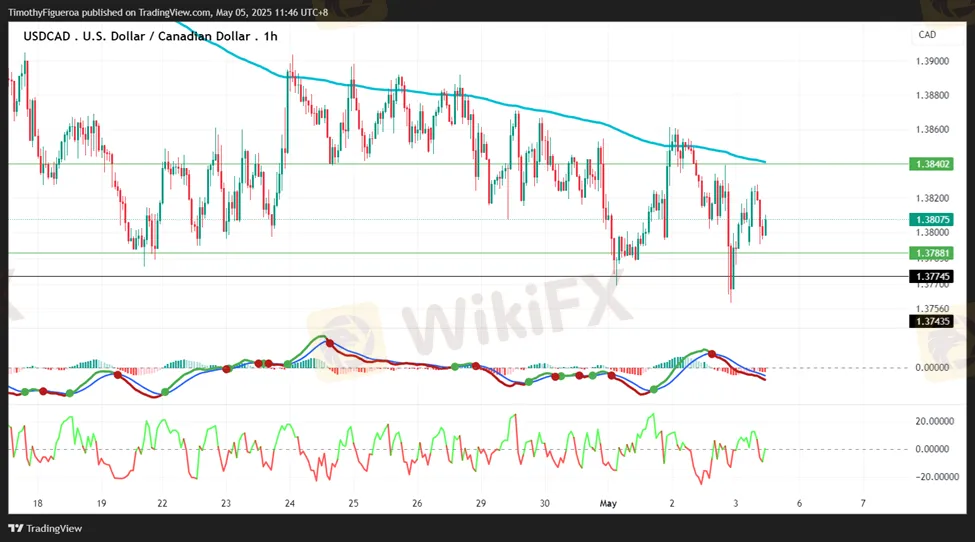The width and height of the screenshot is (975, 542).
Task: Click the 1.37435 black price tag
Action: coord(930,321)
